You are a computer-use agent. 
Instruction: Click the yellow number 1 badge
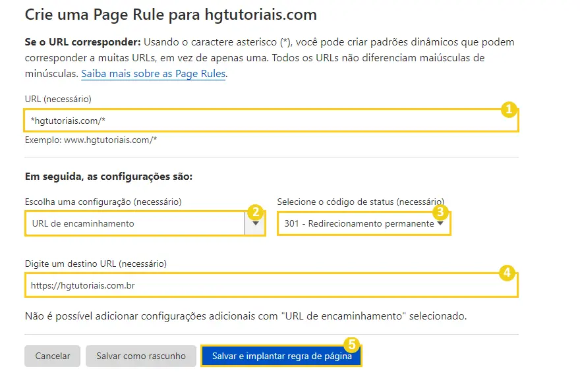507,110
